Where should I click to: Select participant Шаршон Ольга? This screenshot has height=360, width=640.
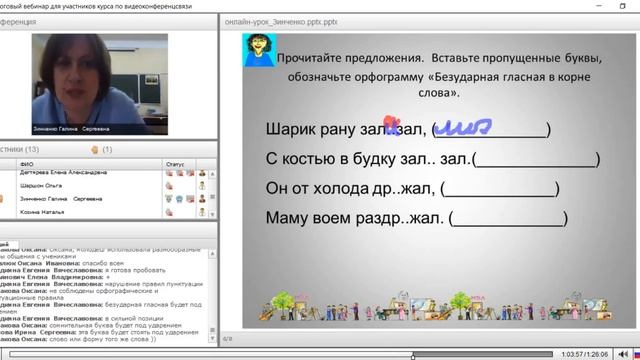(41, 186)
